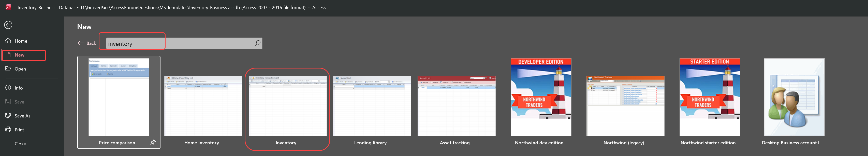Screen dimensions: 868x156
Task: Click the Info circle icon
Action: click(8, 88)
